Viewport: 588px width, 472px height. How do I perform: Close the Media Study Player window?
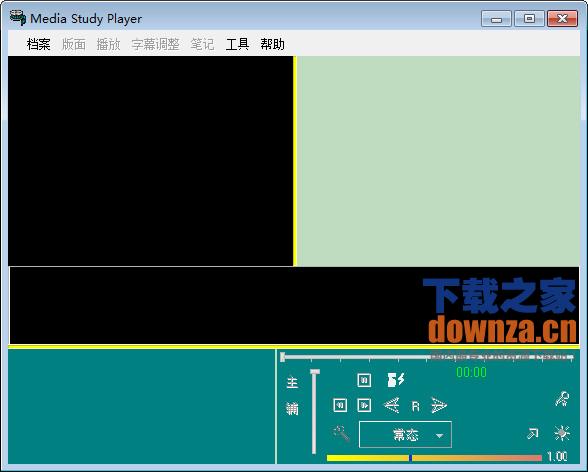coord(562,19)
